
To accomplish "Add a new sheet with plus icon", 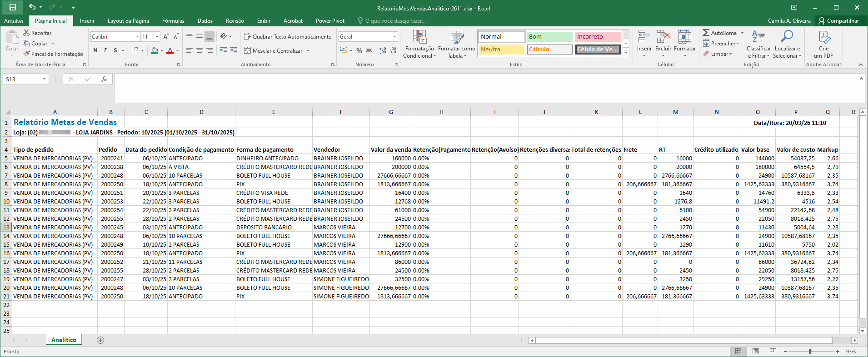I will (100, 340).
